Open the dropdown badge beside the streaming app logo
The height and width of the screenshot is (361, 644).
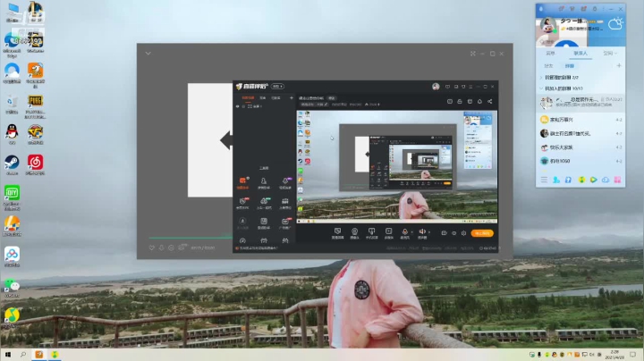pos(277,87)
